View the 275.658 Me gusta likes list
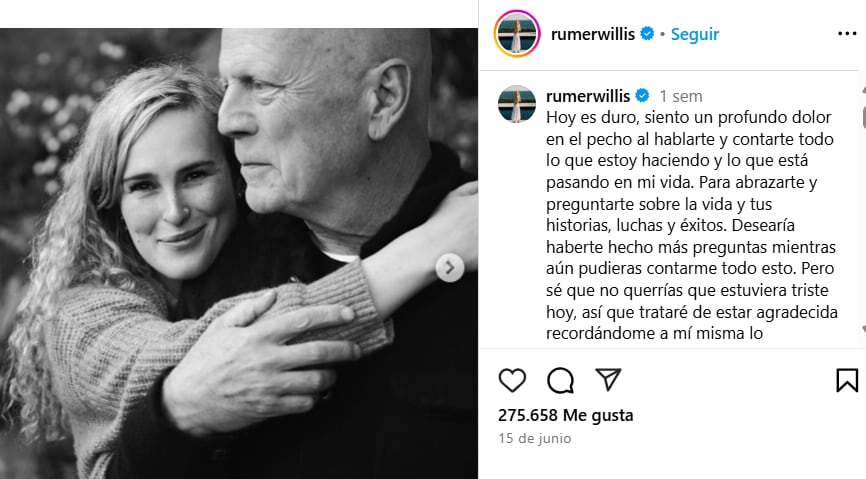Image resolution: width=866 pixels, height=479 pixels. point(566,415)
